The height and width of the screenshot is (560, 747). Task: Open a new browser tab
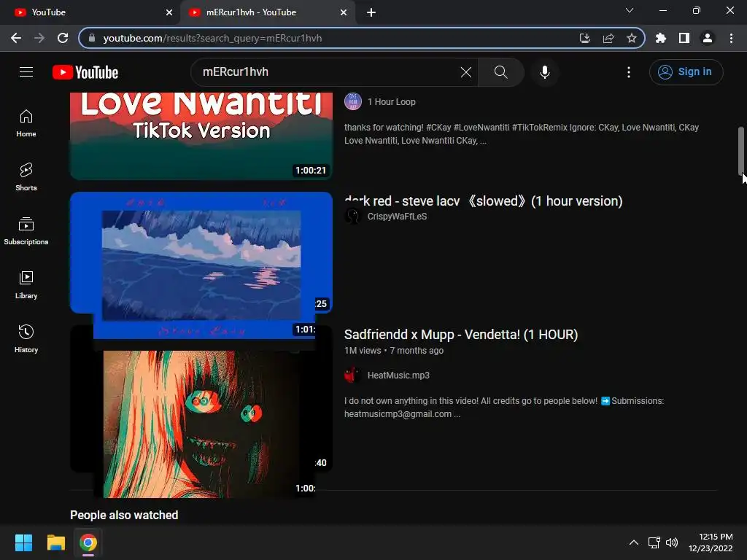(x=371, y=12)
